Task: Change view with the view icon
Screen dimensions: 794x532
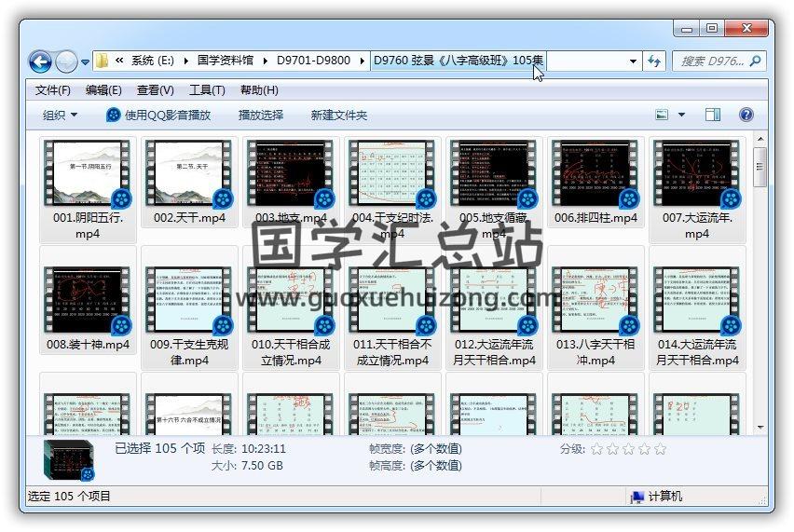Action: (662, 115)
